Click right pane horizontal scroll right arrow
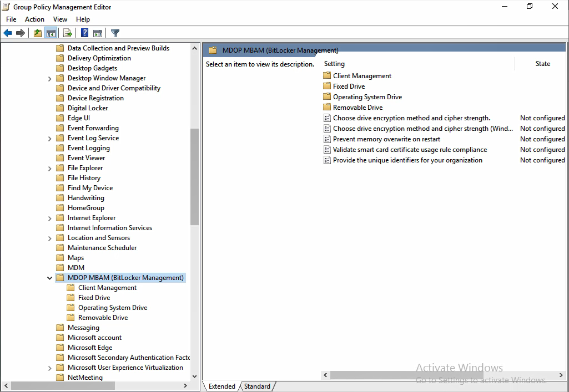The width and height of the screenshot is (569, 392). tap(561, 375)
